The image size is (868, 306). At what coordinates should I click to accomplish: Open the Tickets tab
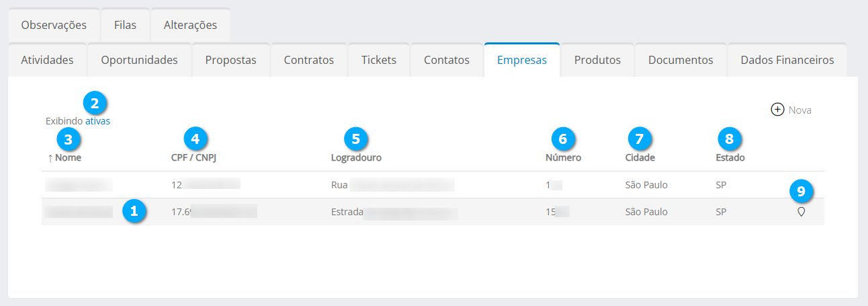tap(378, 60)
